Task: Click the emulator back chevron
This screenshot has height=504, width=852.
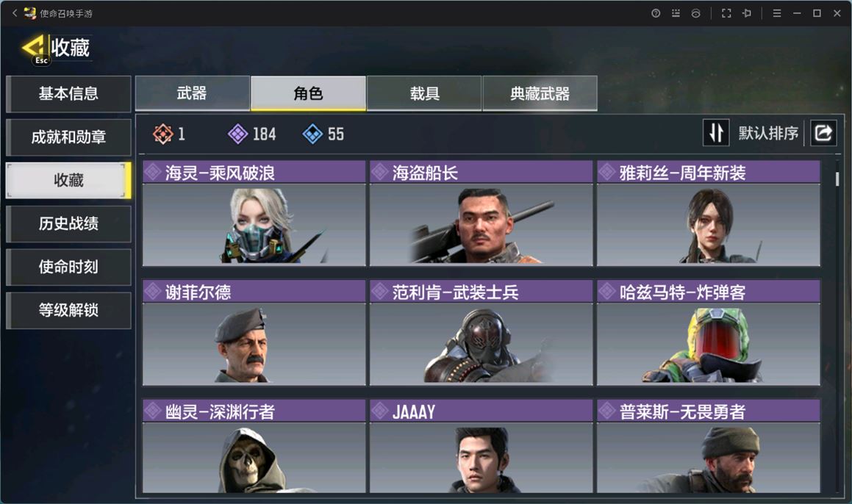Action: pyautogui.click(x=15, y=12)
